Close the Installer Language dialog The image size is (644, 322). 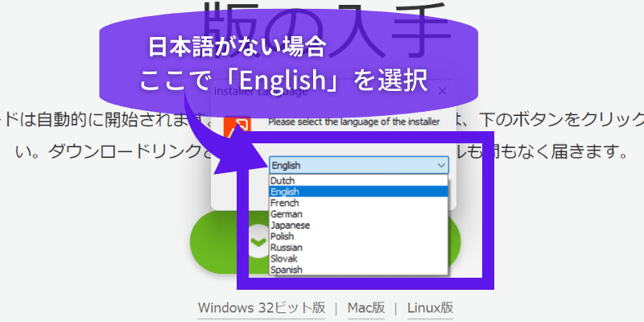[x=442, y=91]
